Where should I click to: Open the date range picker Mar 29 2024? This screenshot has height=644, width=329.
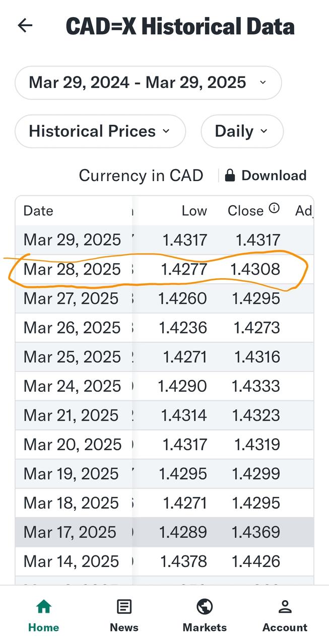(147, 82)
